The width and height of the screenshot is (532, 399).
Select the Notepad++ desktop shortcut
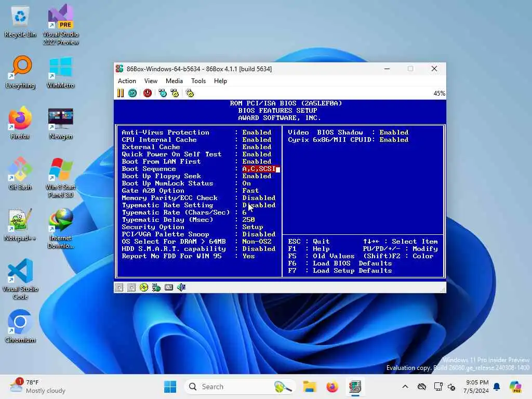(x=20, y=224)
